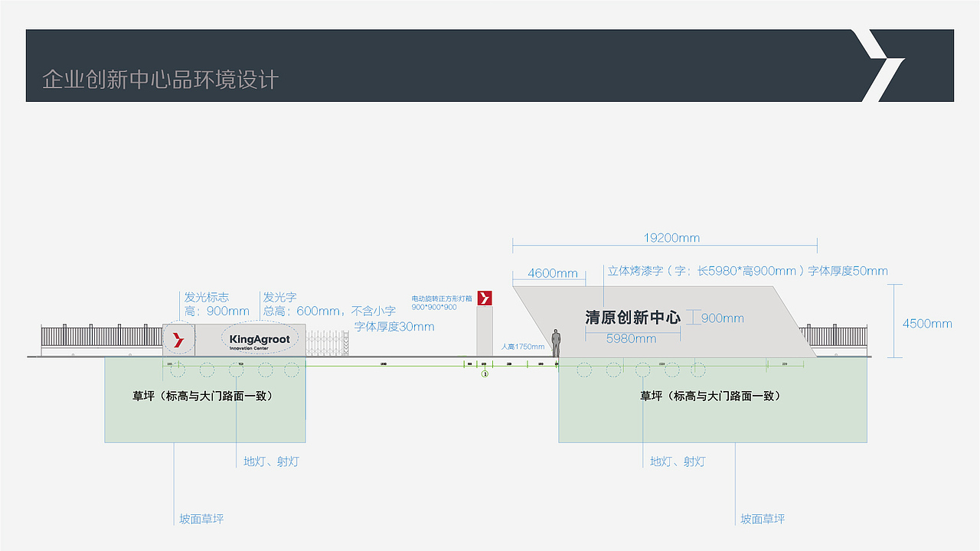Screen dimensions: 980x551
Task: Click the '4600mm' dimension label
Action: coord(553,273)
